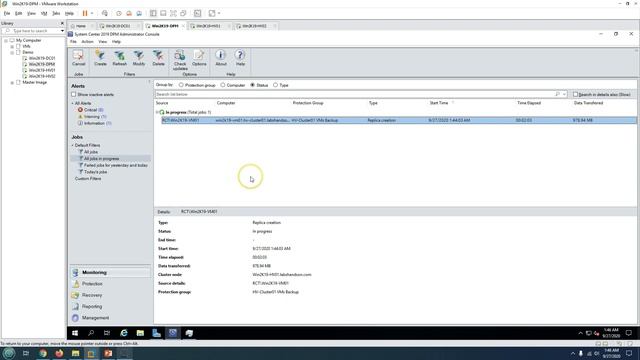Toggle Show inactive alerts checkbox
The height and width of the screenshot is (360, 640).
tap(74, 94)
